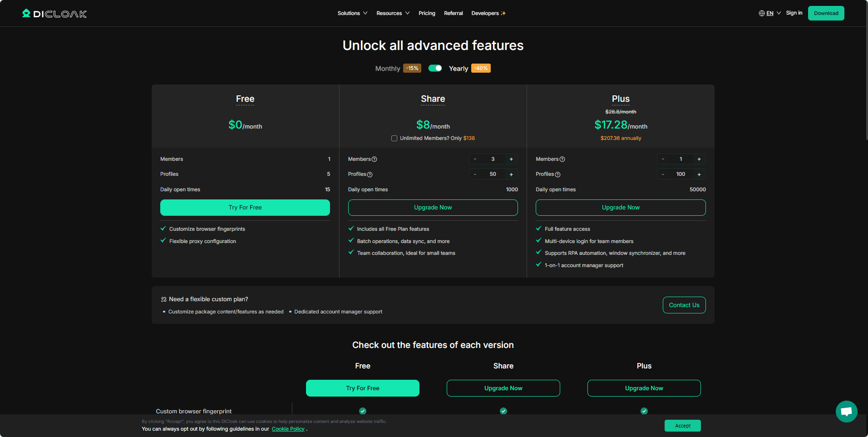Select the Monthly billing label
868x437 pixels.
point(387,69)
